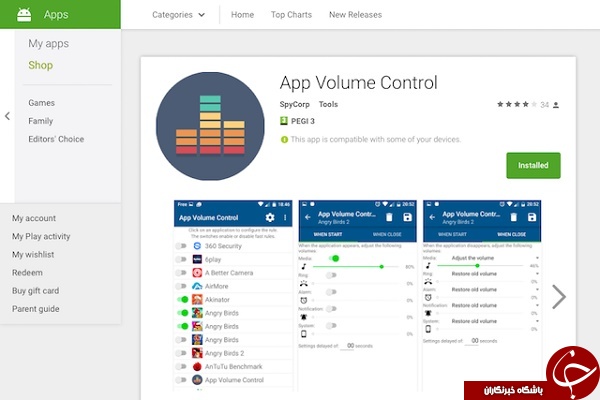Image resolution: width=600 pixels, height=400 pixels.
Task: Toggle the App Volume Control list switch
Action: tap(181, 380)
